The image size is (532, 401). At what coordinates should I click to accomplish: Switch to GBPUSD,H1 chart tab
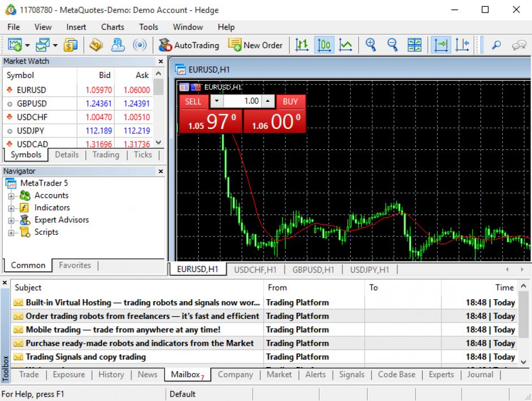point(313,270)
